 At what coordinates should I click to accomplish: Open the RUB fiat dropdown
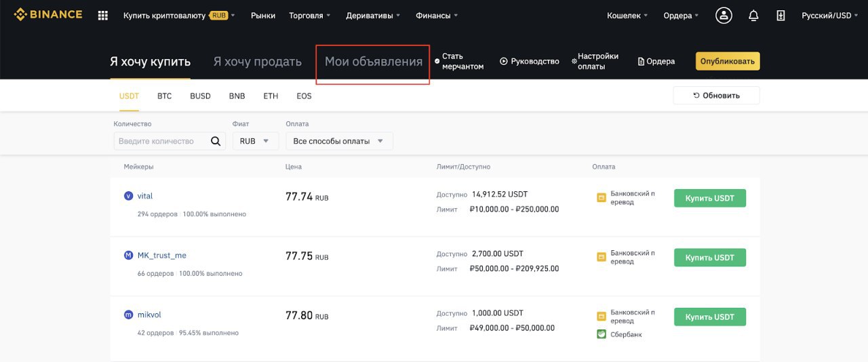pyautogui.click(x=255, y=141)
